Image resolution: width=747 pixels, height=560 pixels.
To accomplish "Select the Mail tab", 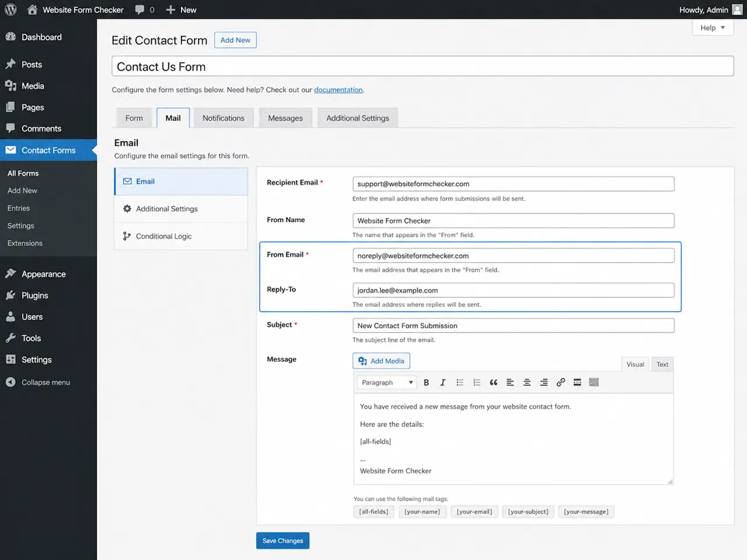I will (x=173, y=118).
